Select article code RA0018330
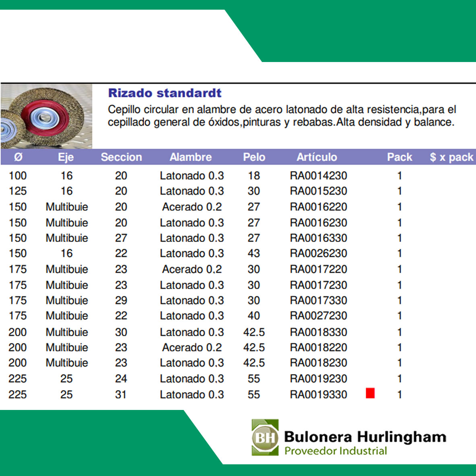476x476 pixels. [x=318, y=332]
